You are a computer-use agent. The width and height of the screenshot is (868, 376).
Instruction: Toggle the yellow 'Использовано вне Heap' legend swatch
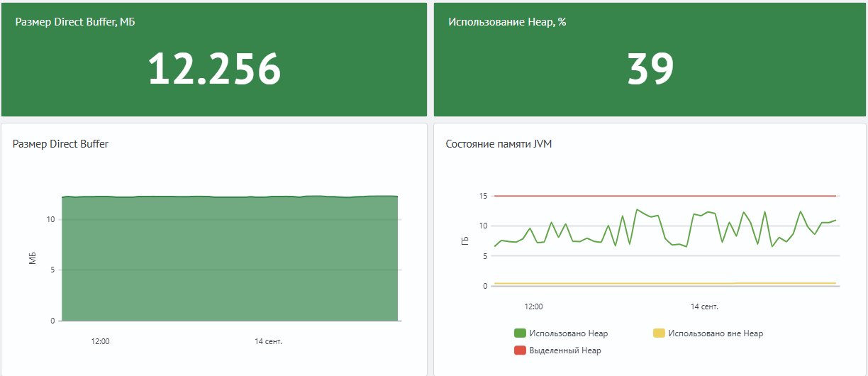point(659,333)
